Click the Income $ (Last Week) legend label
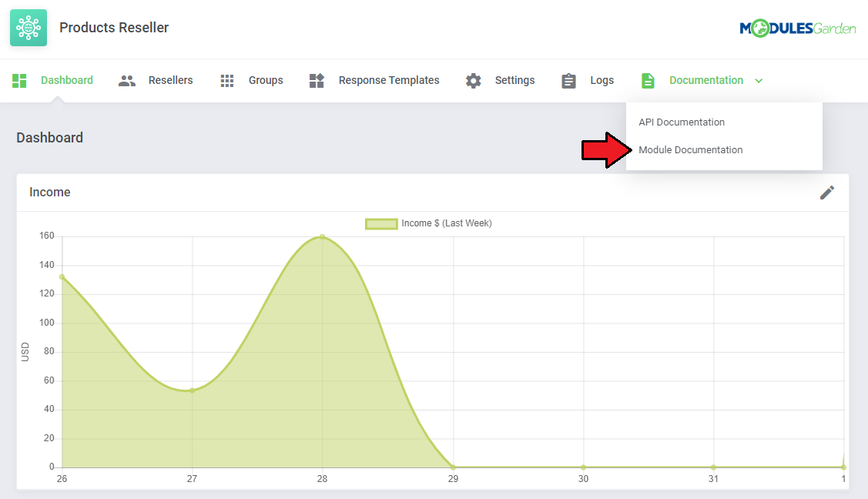Image resolution: width=868 pixels, height=499 pixels. click(x=447, y=223)
